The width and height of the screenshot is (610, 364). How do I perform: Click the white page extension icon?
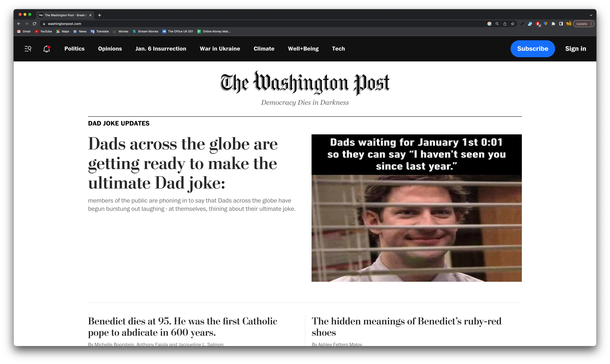click(553, 24)
